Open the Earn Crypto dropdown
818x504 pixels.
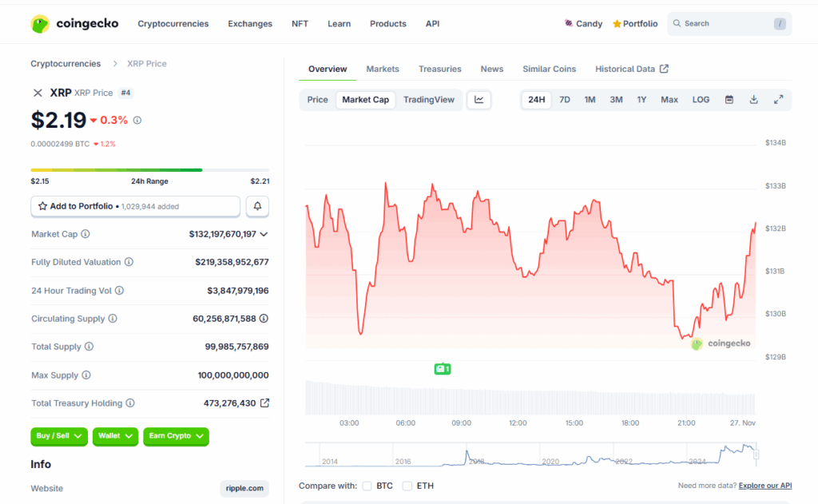176,436
